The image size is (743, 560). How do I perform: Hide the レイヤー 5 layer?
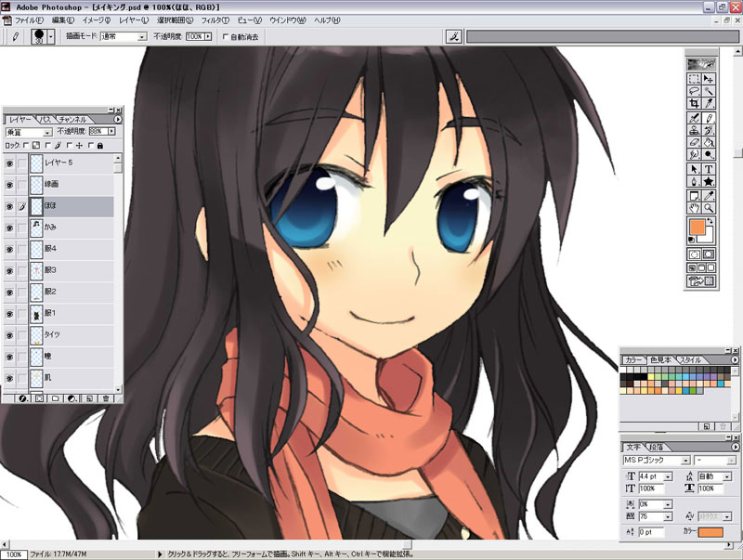[9, 164]
